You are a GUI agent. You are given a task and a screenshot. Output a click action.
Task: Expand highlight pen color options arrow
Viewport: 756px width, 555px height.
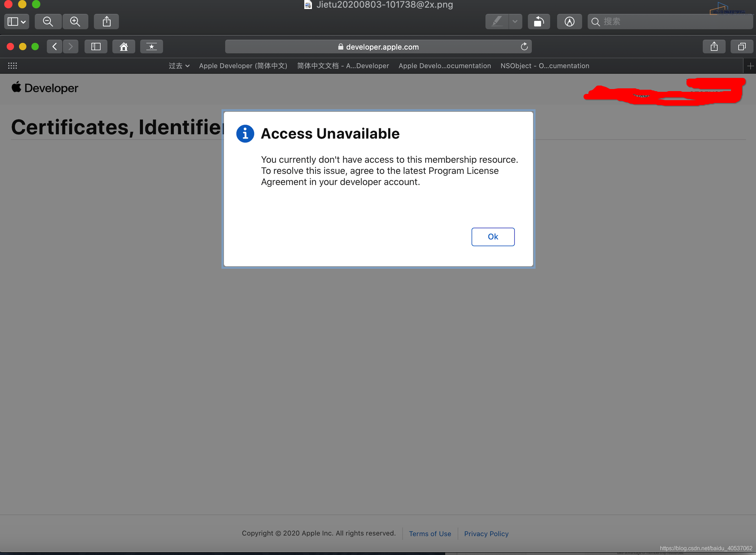tap(515, 22)
